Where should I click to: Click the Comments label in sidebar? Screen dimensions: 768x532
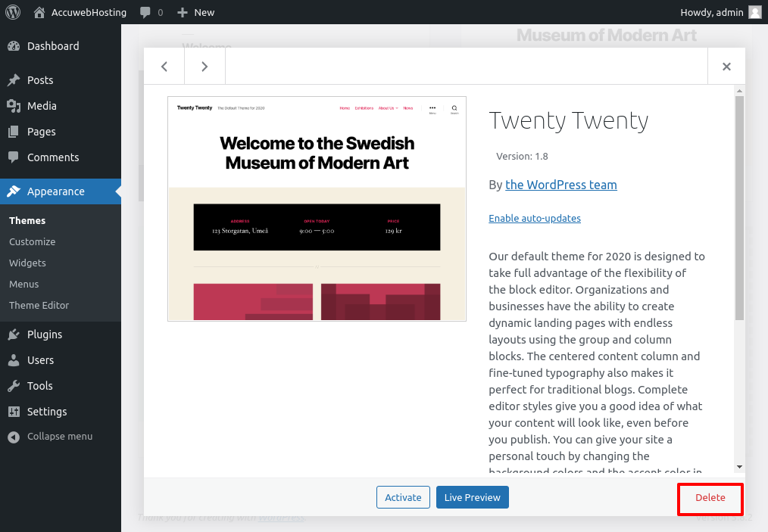point(53,157)
